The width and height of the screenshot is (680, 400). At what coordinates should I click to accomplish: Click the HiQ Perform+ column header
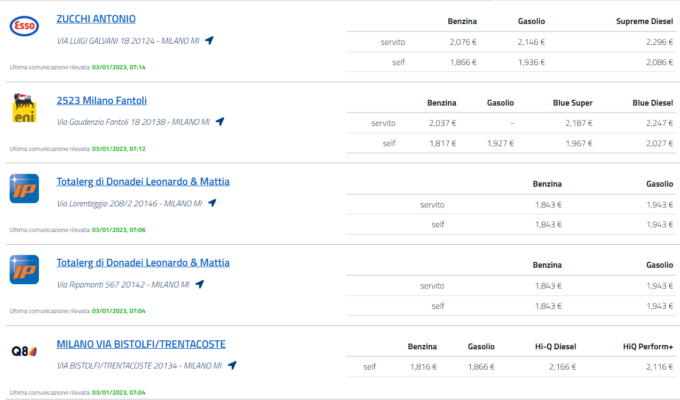click(x=648, y=347)
